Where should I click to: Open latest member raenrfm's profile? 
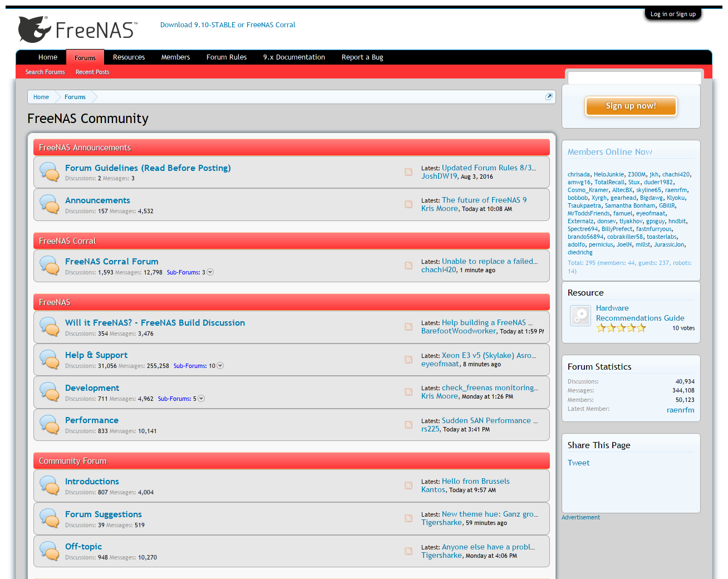[x=680, y=410]
